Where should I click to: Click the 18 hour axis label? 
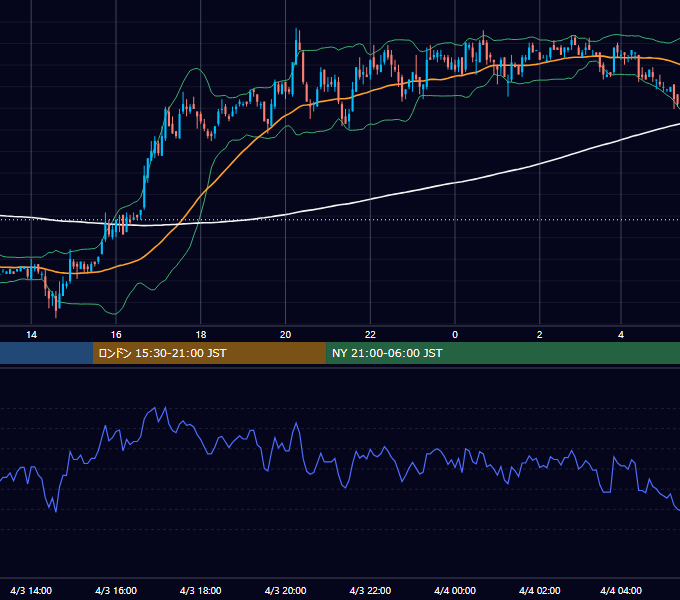click(x=201, y=335)
